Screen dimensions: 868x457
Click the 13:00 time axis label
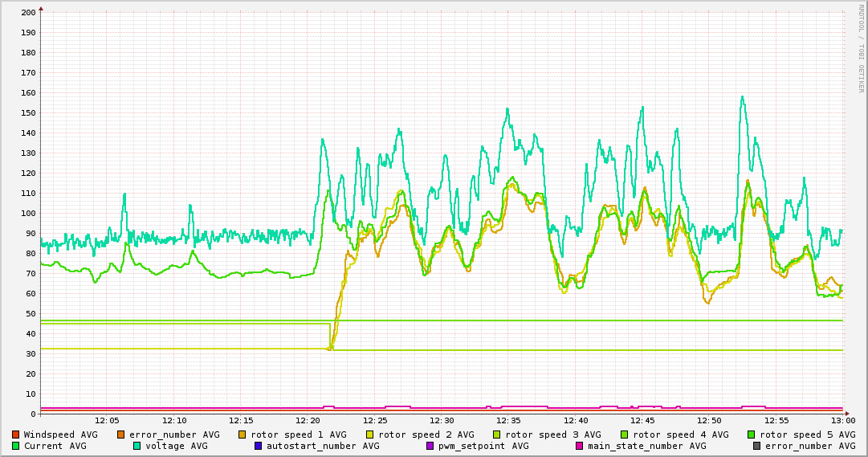pos(843,421)
